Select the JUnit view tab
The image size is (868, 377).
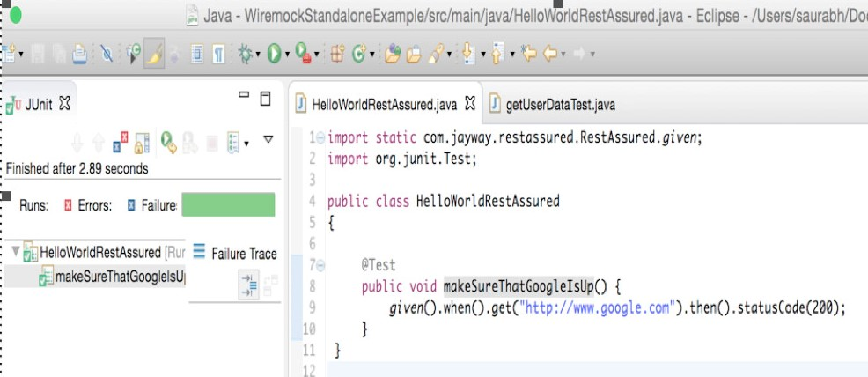tap(38, 104)
